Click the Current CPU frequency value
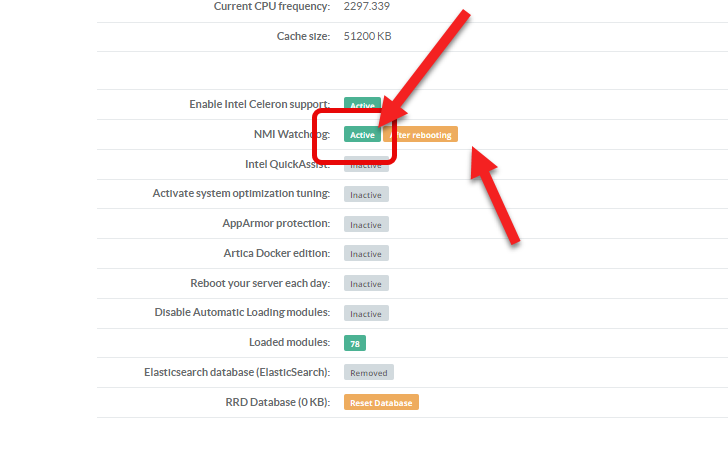Viewport: 728px width, 451px height. point(367,6)
